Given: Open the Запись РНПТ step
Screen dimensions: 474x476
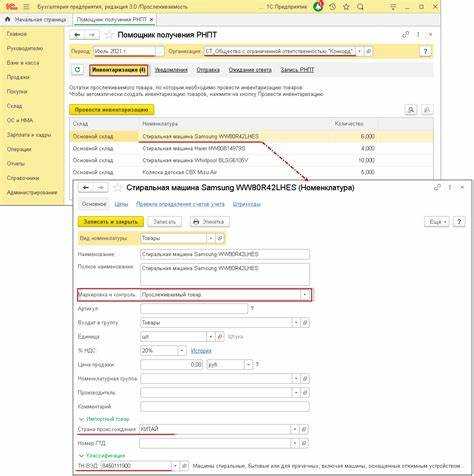Looking at the screenshot, I should pos(297,70).
